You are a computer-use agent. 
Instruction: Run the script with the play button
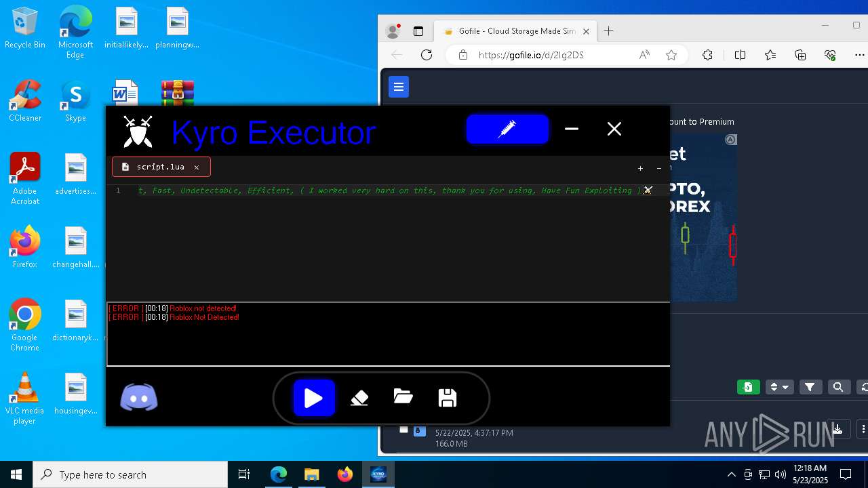coord(314,398)
